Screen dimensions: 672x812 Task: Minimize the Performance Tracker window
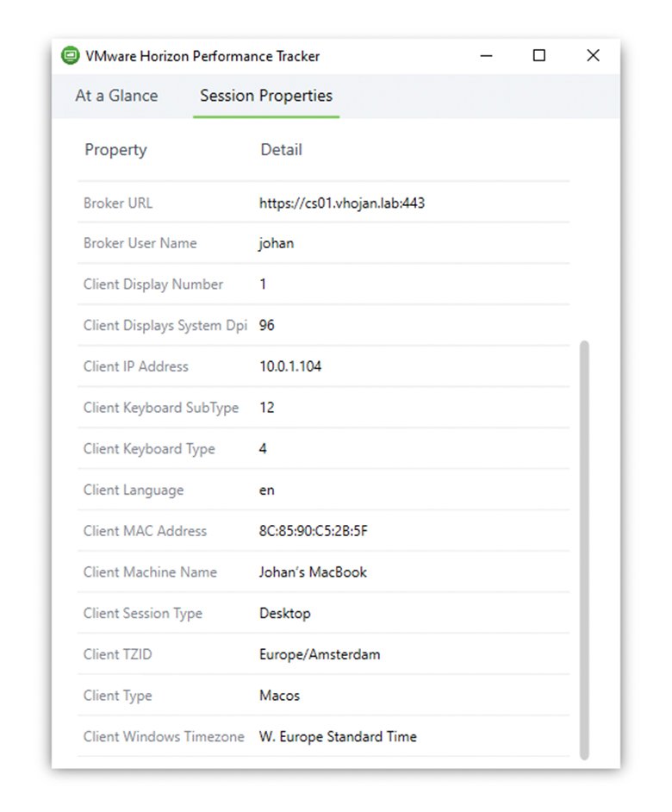click(487, 56)
